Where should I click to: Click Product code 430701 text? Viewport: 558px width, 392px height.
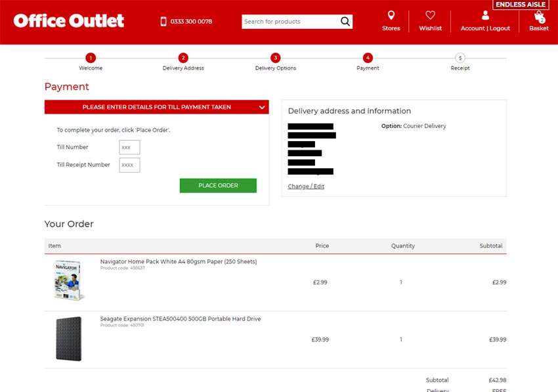coord(122,325)
